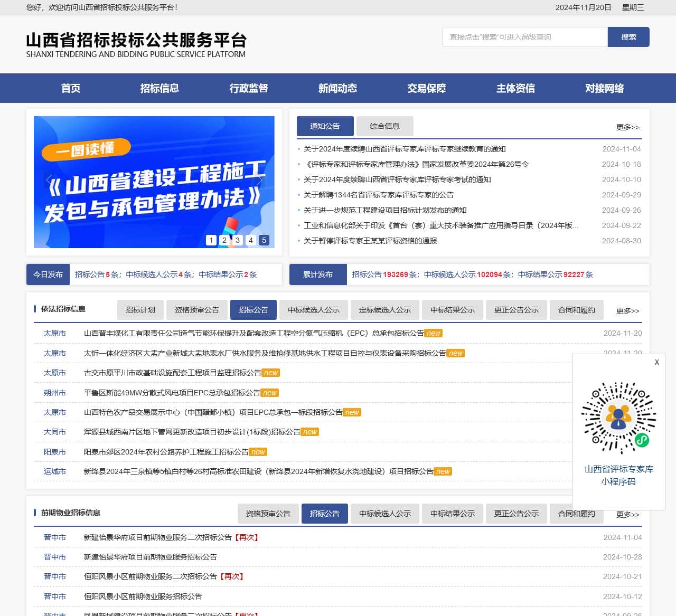The height and width of the screenshot is (616, 676).
Task: Switch to 招标计划 tab
Action: click(140, 310)
